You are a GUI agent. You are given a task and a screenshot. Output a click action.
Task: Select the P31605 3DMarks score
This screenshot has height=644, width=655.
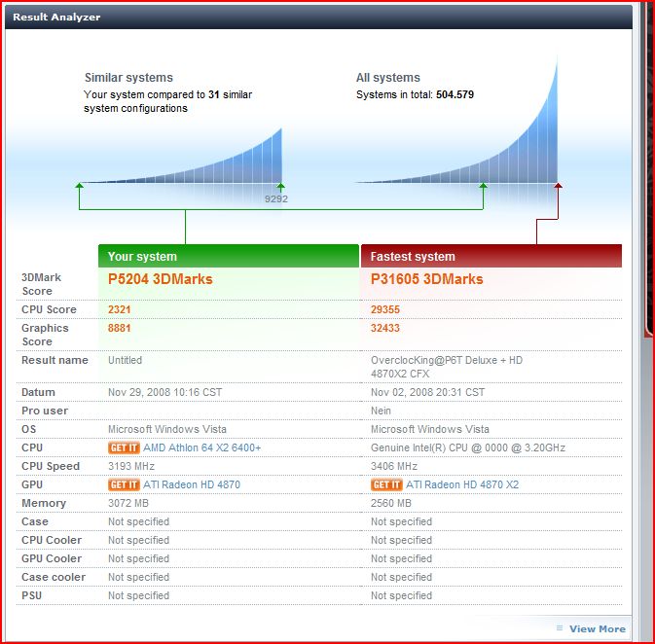(x=427, y=279)
